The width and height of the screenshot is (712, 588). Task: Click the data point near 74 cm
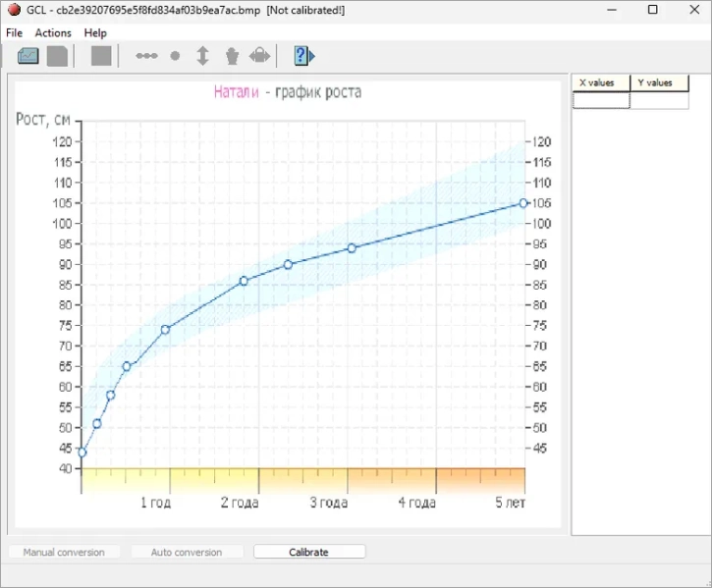[x=165, y=330]
